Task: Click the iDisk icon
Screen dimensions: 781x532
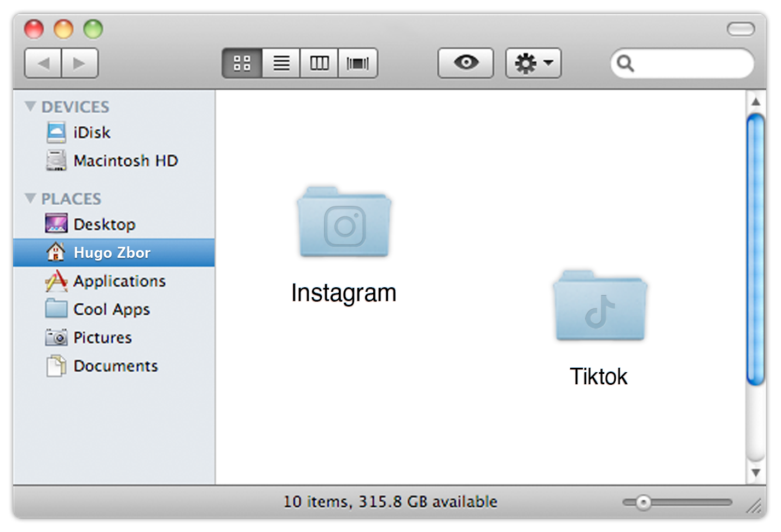Action: [x=56, y=132]
